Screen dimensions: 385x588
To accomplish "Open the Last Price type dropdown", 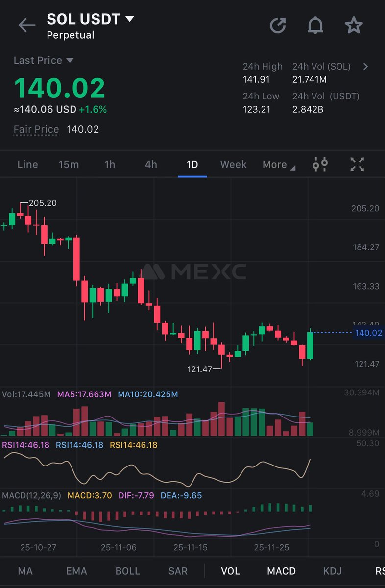I will coord(44,60).
